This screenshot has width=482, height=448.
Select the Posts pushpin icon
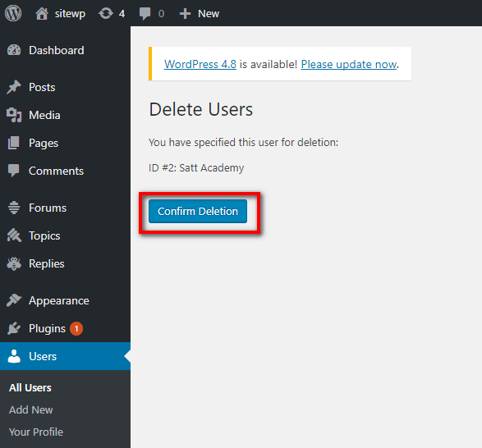14,87
